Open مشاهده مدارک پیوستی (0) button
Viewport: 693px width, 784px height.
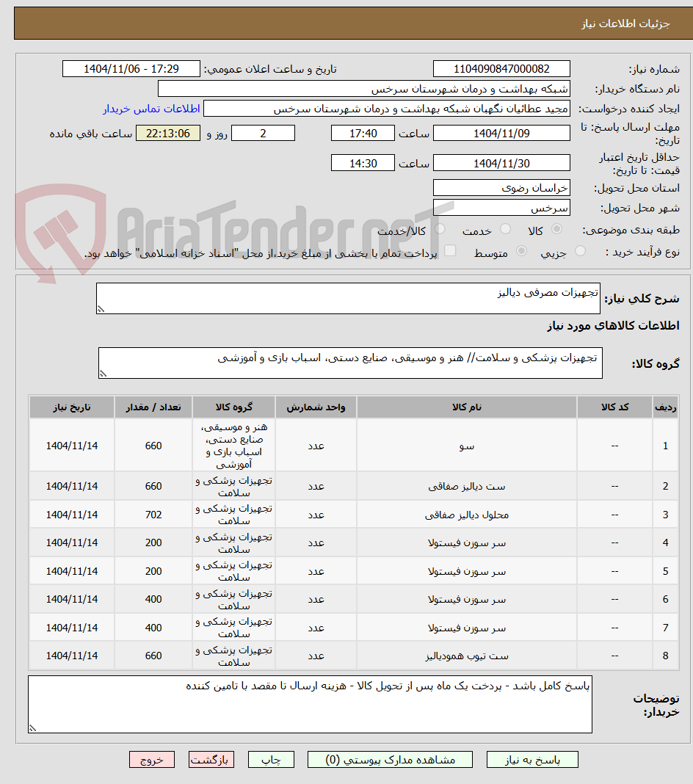(390, 760)
